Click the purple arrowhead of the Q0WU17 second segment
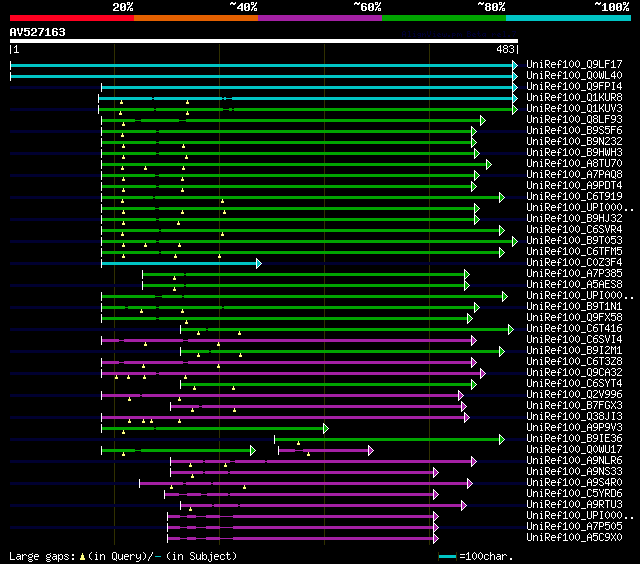The width and height of the screenshot is (640, 564). point(371,451)
